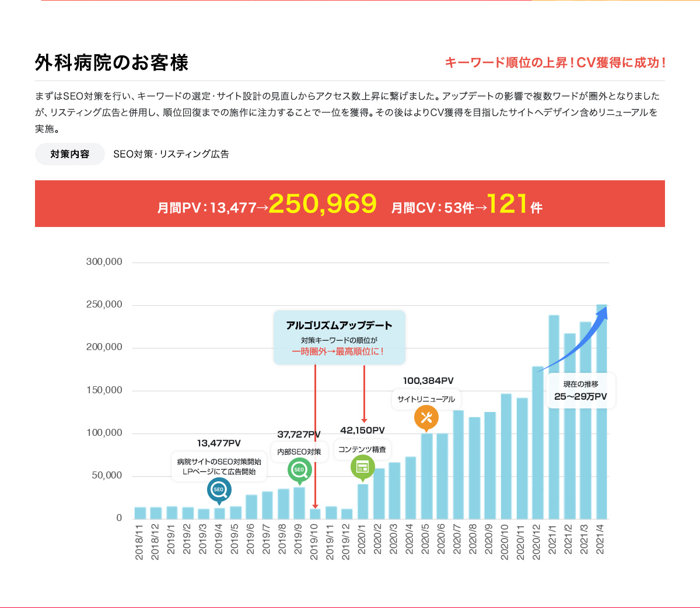
Task: Click the サイトリニューアル label bubble
Action: pos(426,399)
